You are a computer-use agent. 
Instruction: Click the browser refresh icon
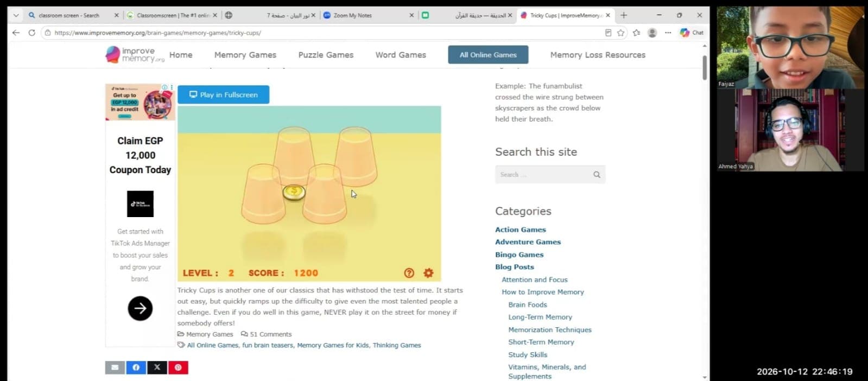tap(32, 33)
